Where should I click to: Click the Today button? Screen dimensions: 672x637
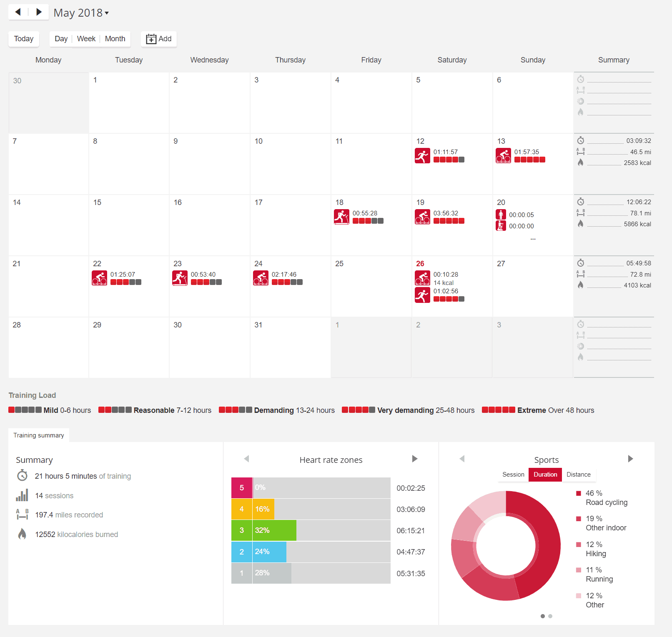tap(24, 39)
